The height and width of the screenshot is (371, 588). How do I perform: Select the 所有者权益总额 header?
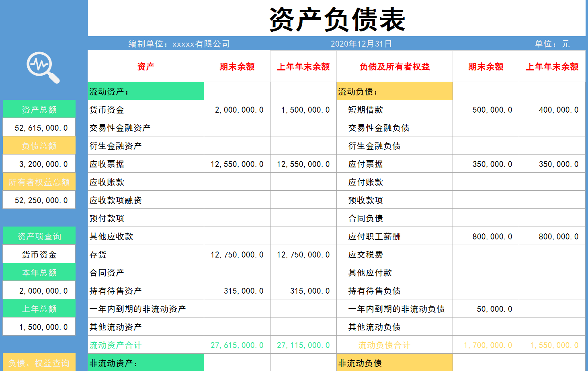pos(39,181)
